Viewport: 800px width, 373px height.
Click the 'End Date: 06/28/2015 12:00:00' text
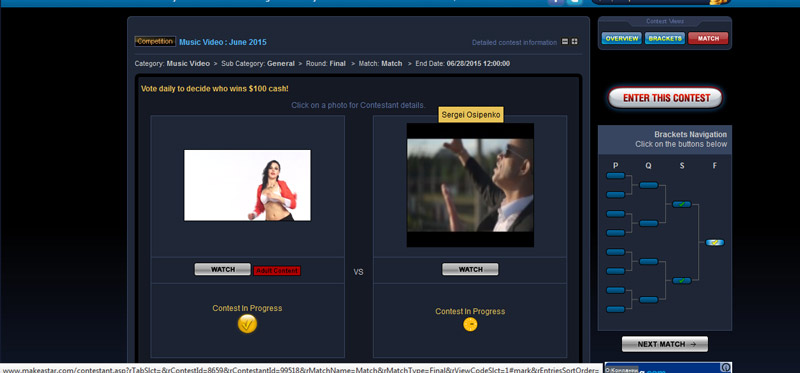click(x=462, y=64)
